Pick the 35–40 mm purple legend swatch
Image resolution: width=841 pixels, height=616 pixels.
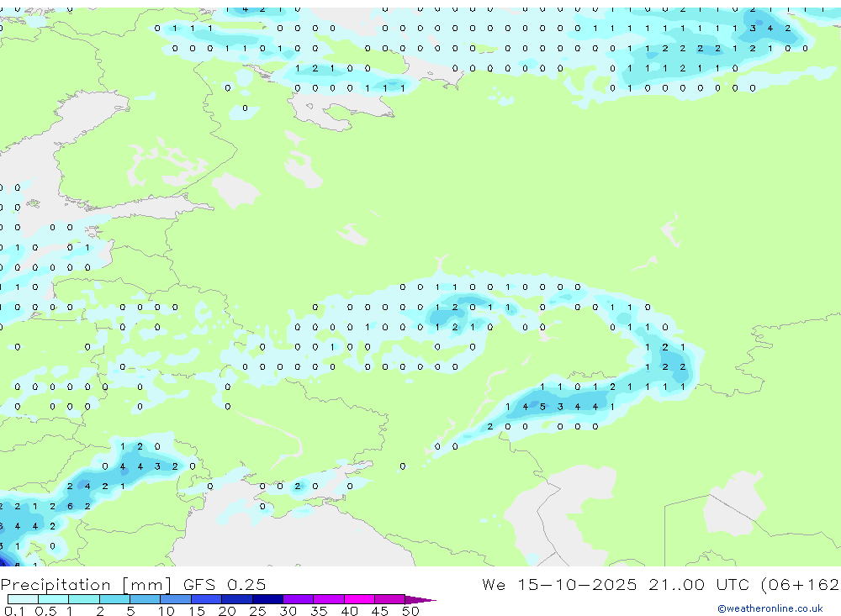[x=328, y=599]
